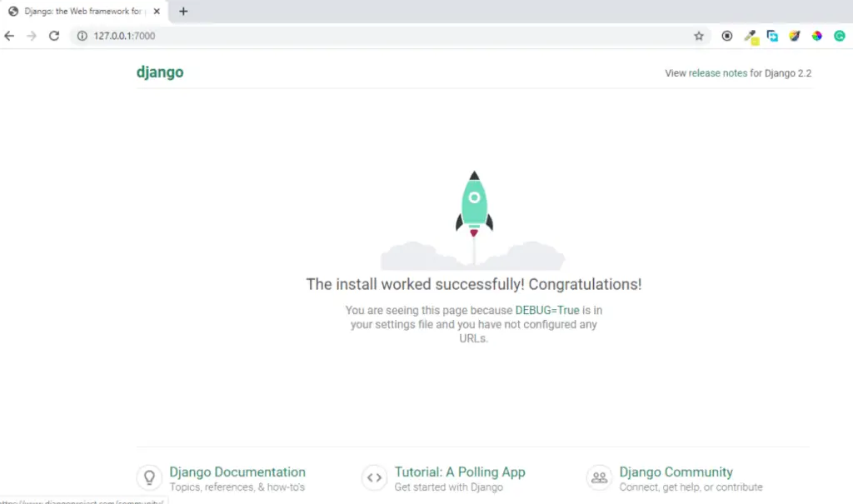Close the Django tab
The width and height of the screenshot is (853, 504).
click(x=157, y=12)
